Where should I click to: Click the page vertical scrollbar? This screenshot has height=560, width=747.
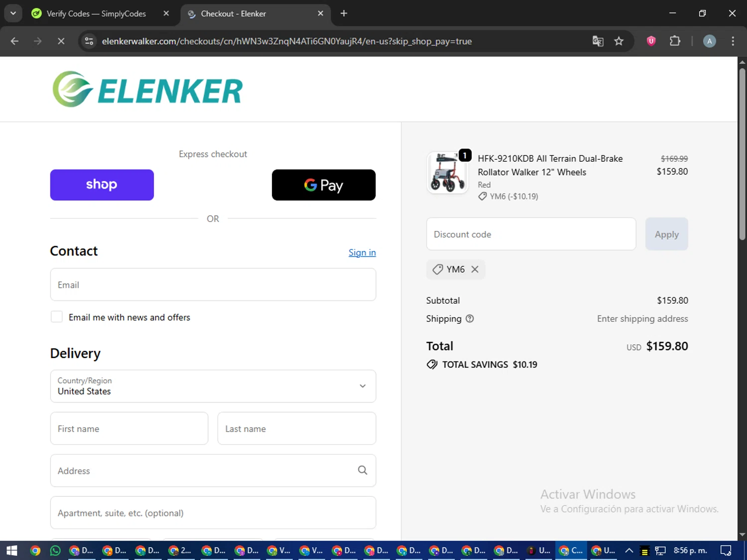click(x=742, y=154)
